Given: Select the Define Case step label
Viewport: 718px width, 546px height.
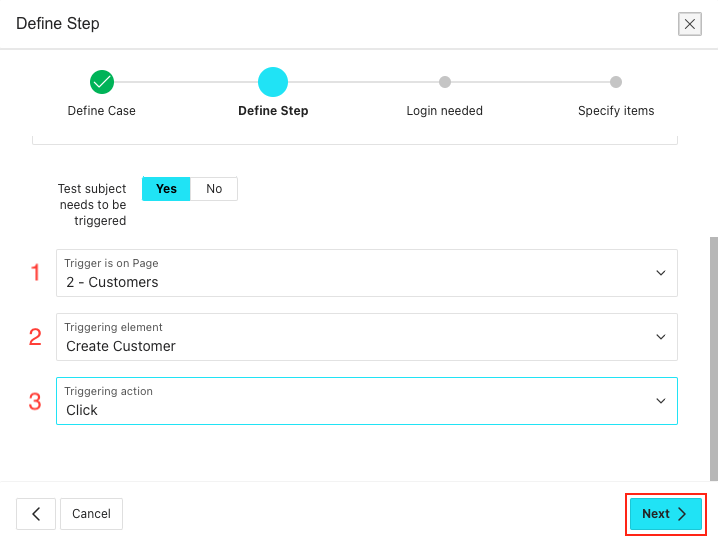Looking at the screenshot, I should tap(101, 111).
